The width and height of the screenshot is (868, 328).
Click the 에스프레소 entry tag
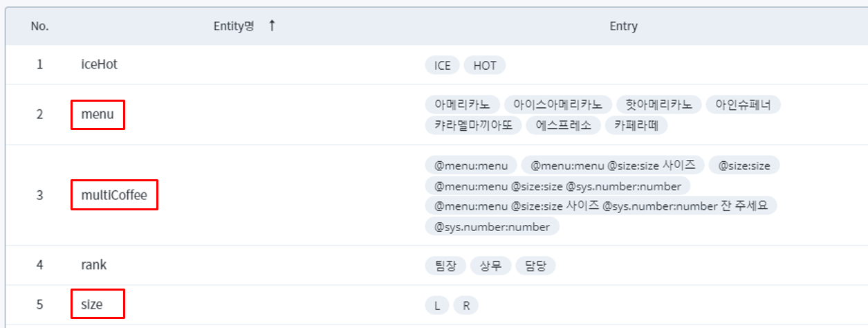coord(563,126)
